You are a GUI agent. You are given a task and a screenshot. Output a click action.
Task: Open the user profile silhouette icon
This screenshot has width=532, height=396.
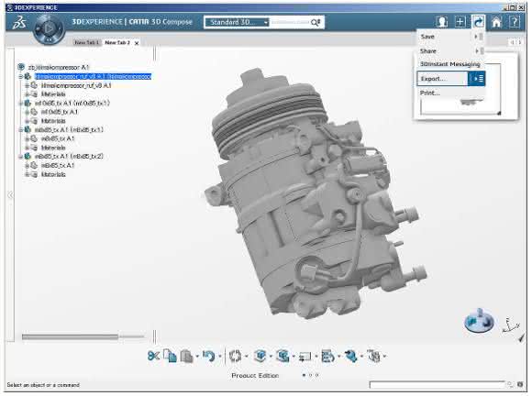(x=442, y=22)
